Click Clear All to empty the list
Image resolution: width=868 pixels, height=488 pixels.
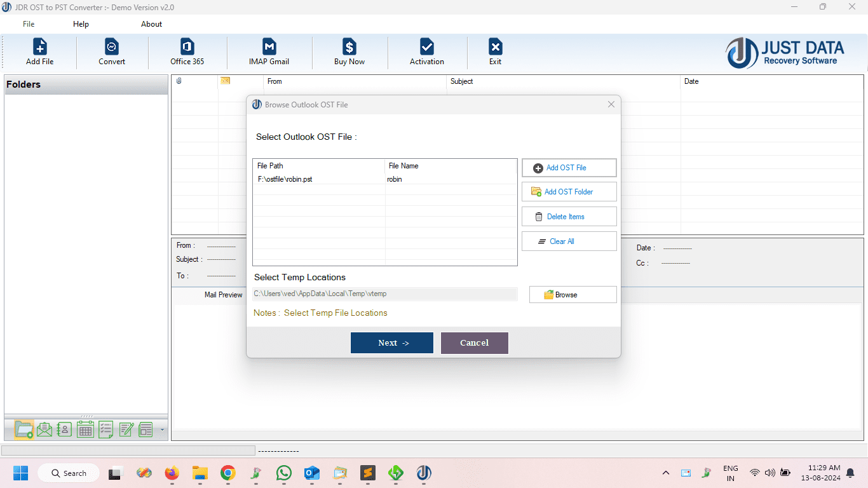[x=569, y=241]
